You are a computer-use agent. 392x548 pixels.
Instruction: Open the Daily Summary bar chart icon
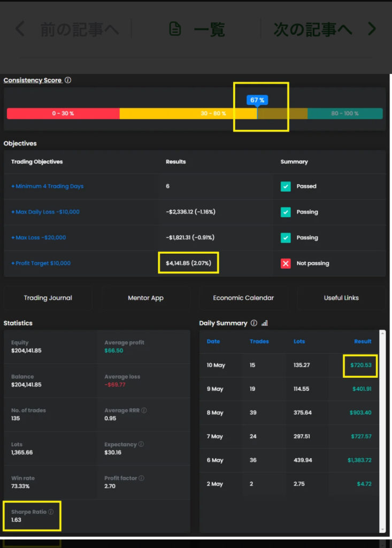click(x=265, y=323)
